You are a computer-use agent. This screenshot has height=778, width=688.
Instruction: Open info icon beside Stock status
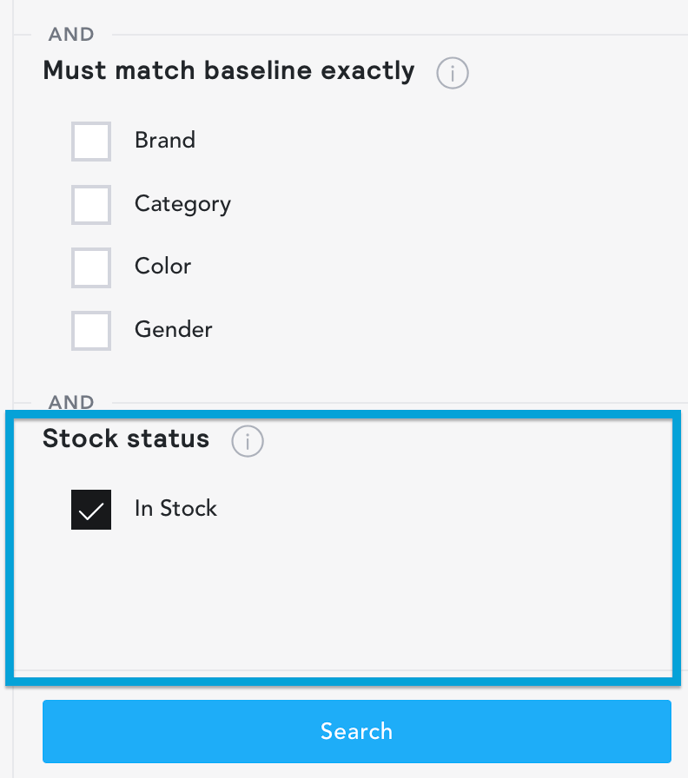(247, 441)
